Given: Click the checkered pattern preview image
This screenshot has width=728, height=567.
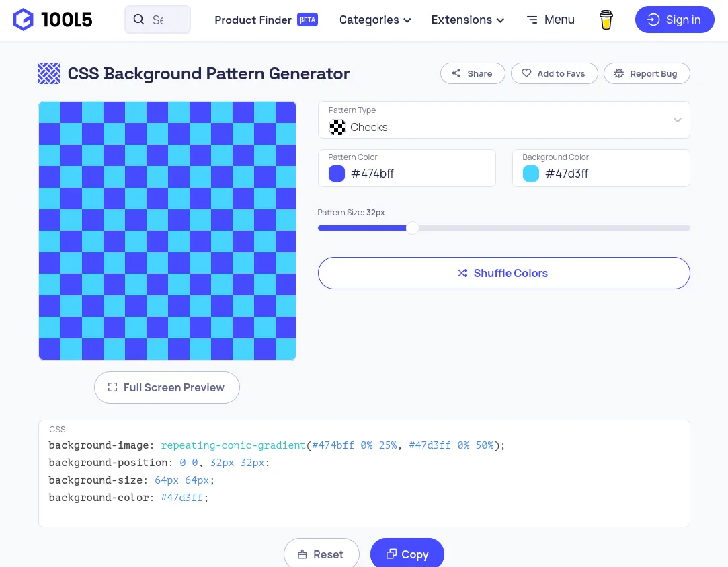Looking at the screenshot, I should point(167,230).
